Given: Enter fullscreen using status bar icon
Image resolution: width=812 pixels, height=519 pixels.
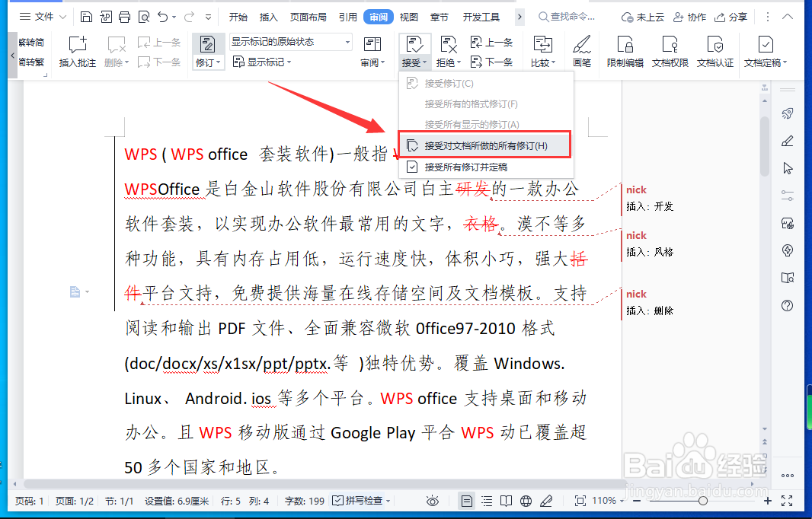Looking at the screenshot, I should click(787, 501).
